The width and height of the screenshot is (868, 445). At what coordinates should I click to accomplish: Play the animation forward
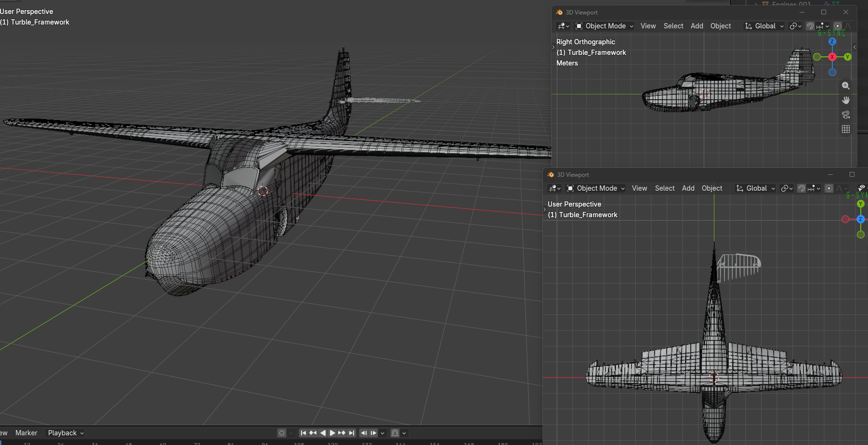332,433
